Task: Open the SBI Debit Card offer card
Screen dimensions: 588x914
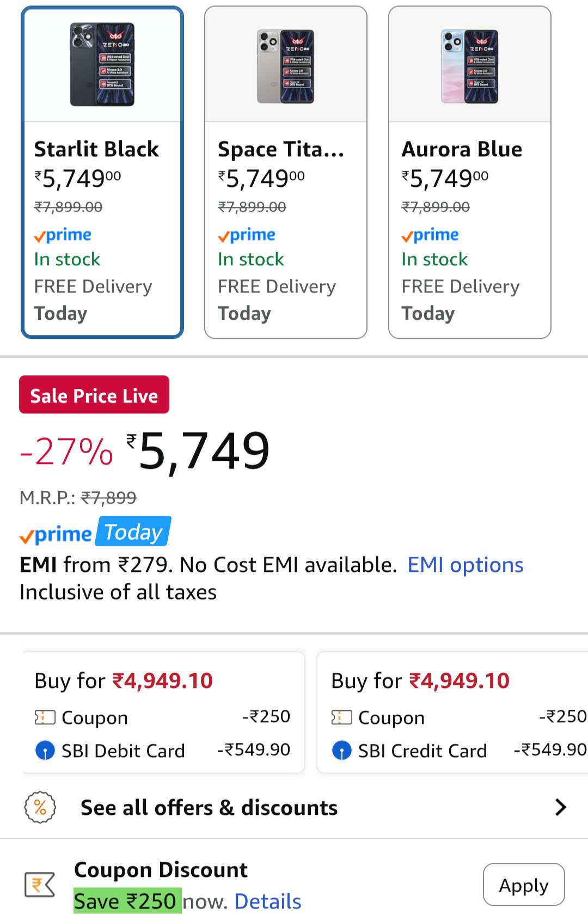Action: 163,712
